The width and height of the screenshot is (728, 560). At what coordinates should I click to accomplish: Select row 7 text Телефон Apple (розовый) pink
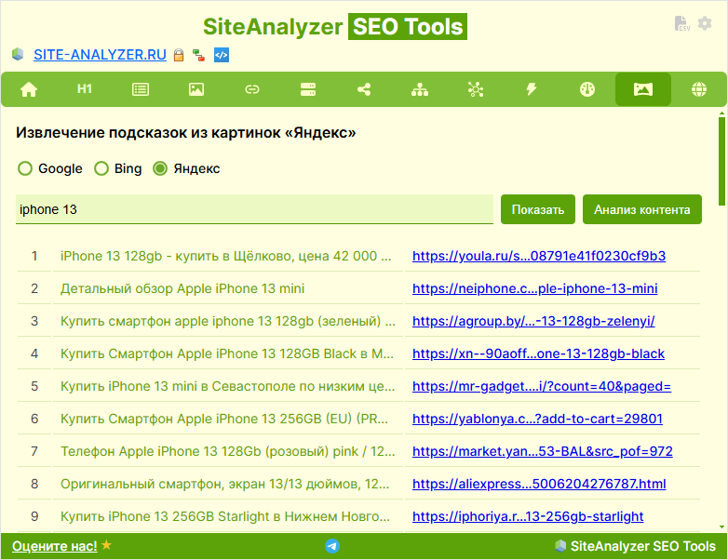point(228,451)
